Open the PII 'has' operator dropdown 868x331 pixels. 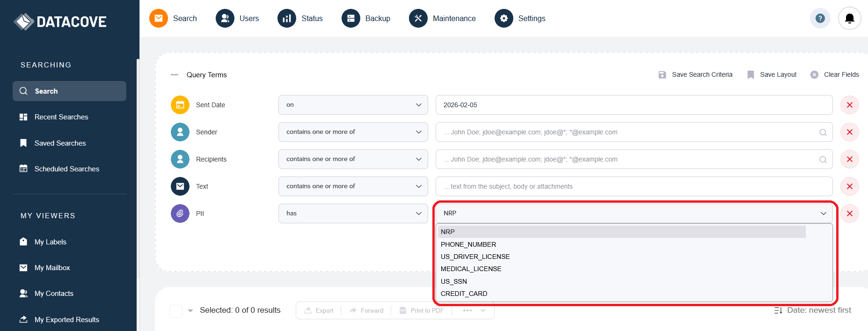[353, 213]
